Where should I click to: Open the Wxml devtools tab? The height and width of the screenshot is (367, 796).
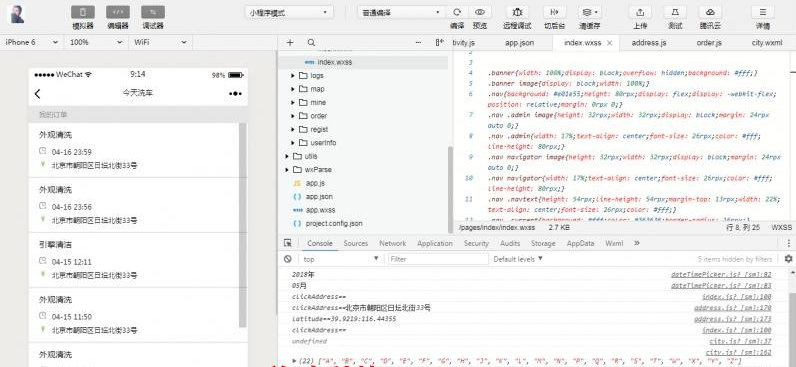614,243
